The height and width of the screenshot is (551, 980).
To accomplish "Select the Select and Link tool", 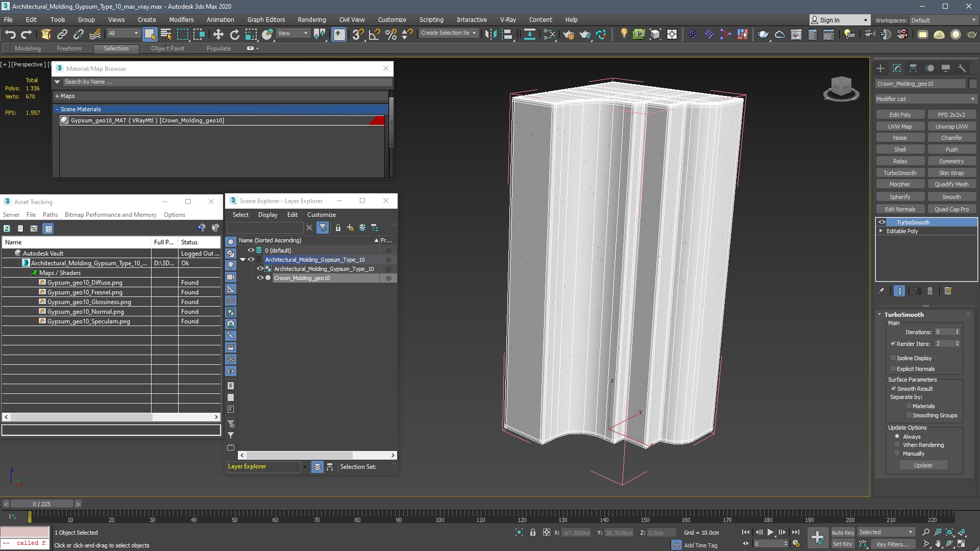I will point(62,34).
